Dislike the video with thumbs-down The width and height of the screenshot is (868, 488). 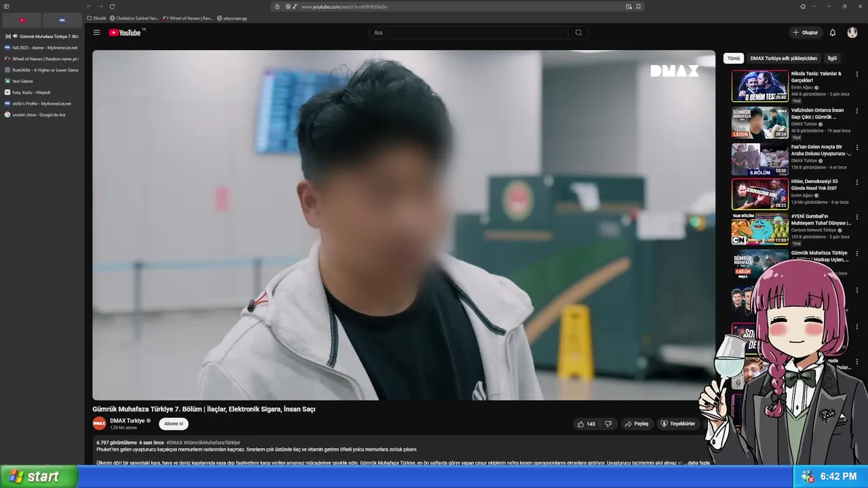point(608,424)
